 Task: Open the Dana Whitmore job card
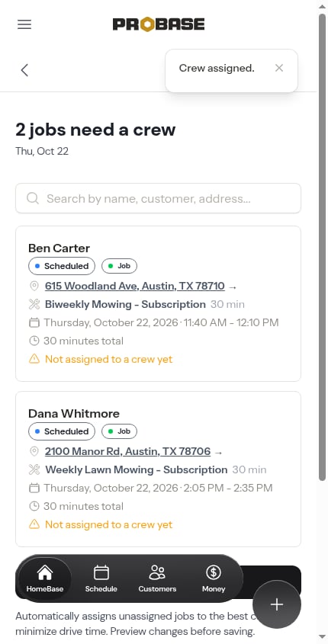(158, 469)
